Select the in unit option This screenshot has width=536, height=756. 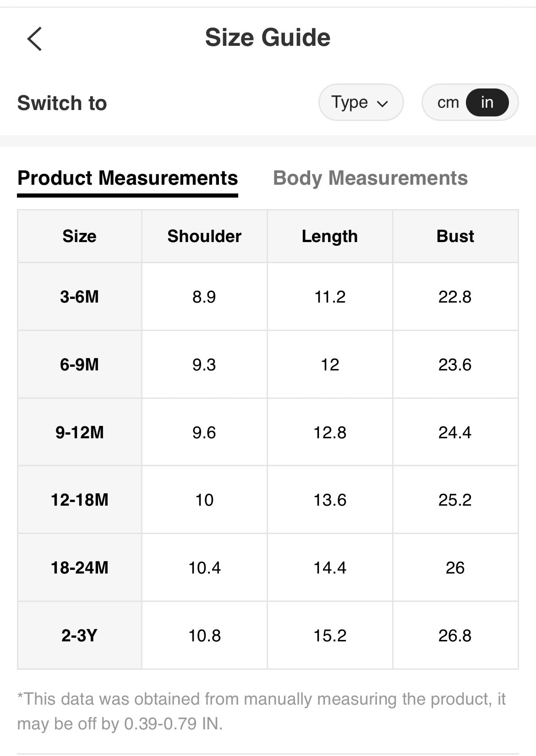click(x=487, y=102)
